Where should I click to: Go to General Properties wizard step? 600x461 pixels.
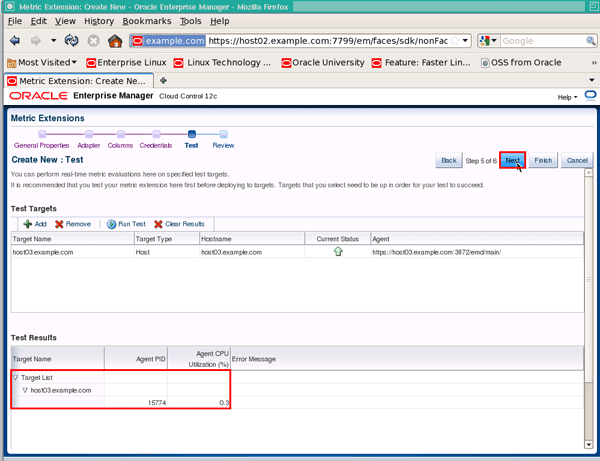coord(42,145)
